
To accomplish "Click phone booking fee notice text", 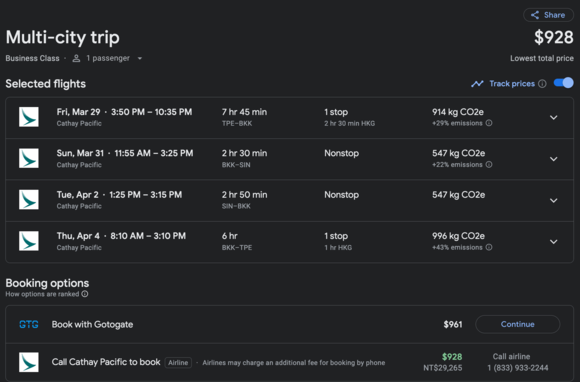I will [294, 363].
